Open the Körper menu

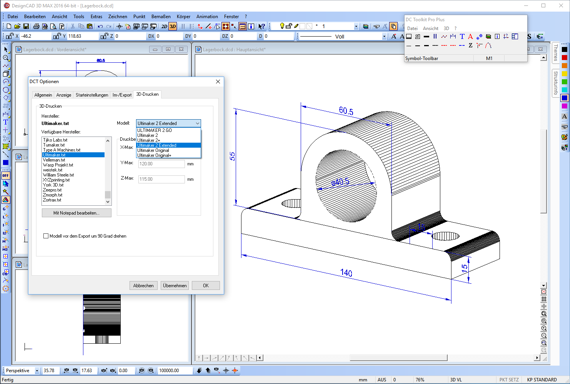coord(184,16)
